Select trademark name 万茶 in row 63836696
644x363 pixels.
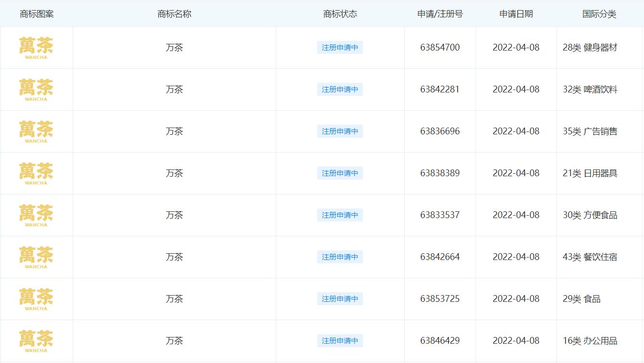click(174, 131)
